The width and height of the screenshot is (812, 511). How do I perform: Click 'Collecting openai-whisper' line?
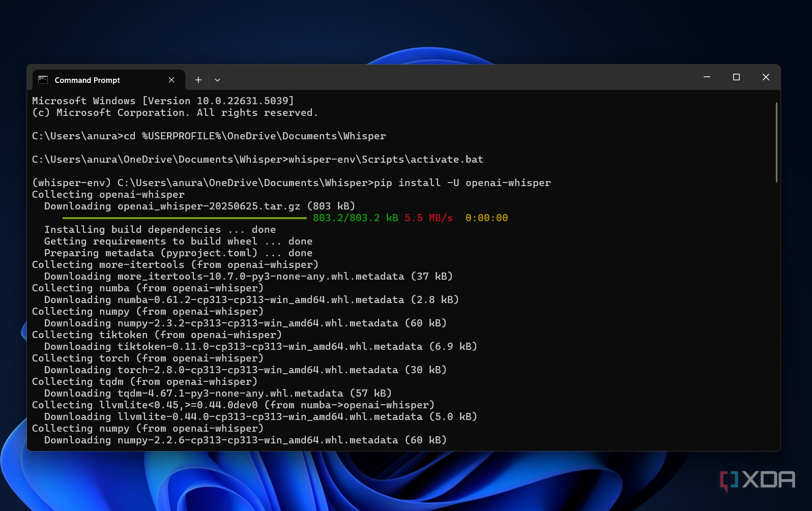pyautogui.click(x=108, y=194)
